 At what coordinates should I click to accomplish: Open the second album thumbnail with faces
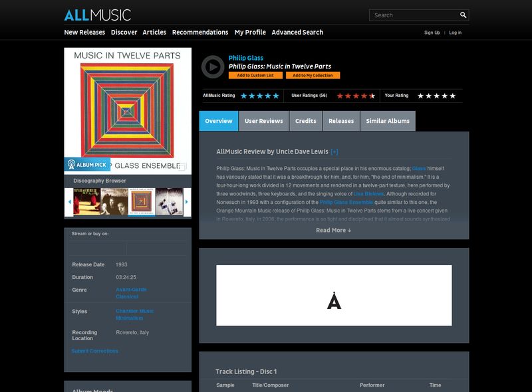[x=114, y=202]
